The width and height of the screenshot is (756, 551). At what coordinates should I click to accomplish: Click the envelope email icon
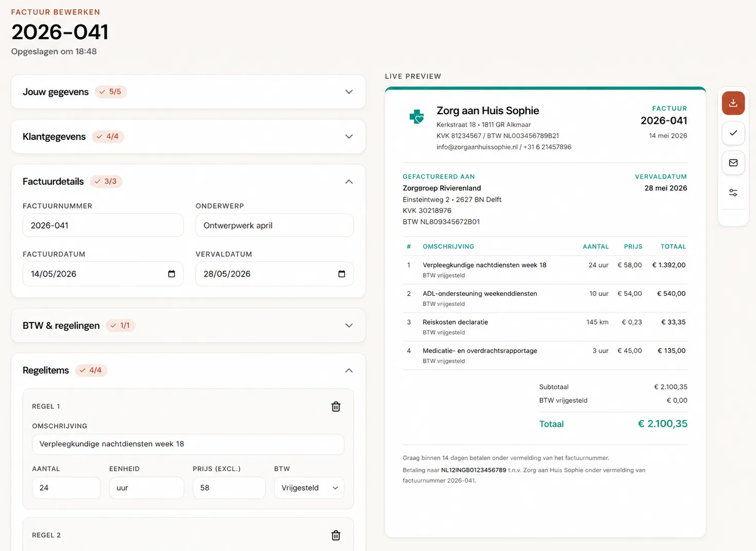click(733, 163)
